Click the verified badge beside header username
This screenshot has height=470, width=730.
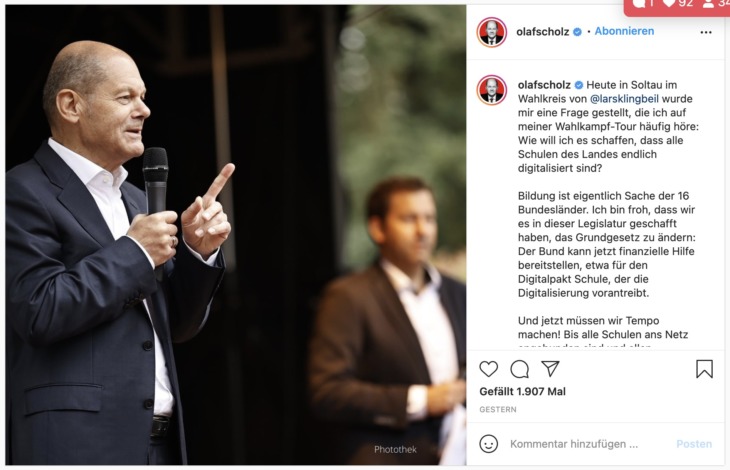(x=577, y=32)
